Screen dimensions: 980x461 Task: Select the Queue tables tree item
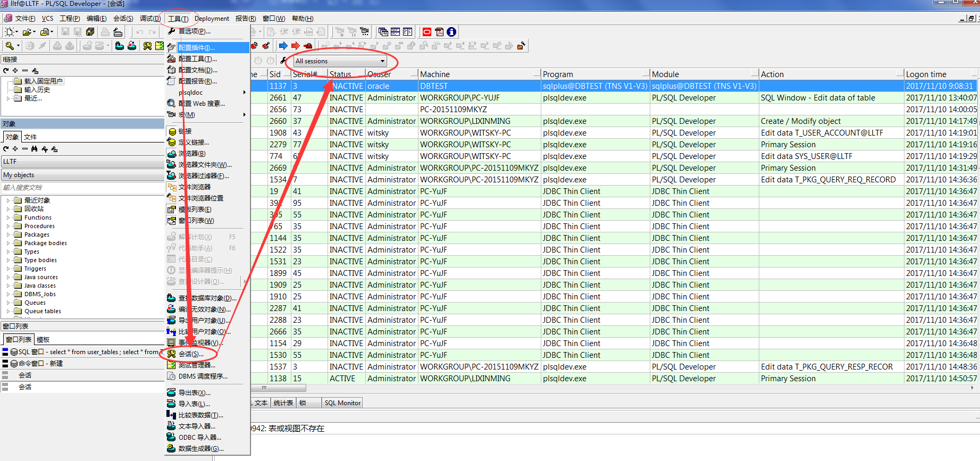coord(43,311)
